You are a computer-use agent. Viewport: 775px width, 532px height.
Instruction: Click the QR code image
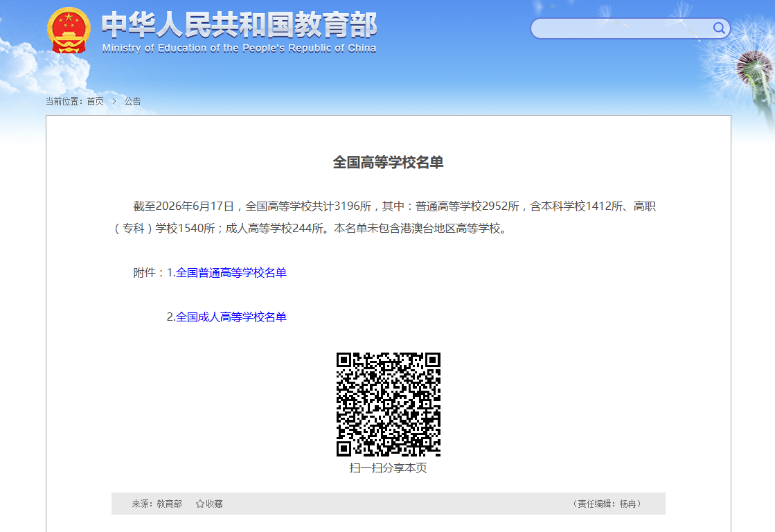click(388, 405)
